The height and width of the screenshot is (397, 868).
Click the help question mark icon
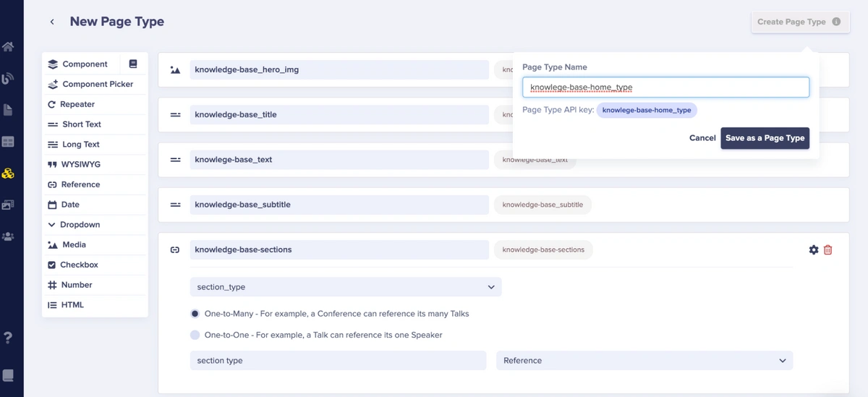[x=8, y=338]
